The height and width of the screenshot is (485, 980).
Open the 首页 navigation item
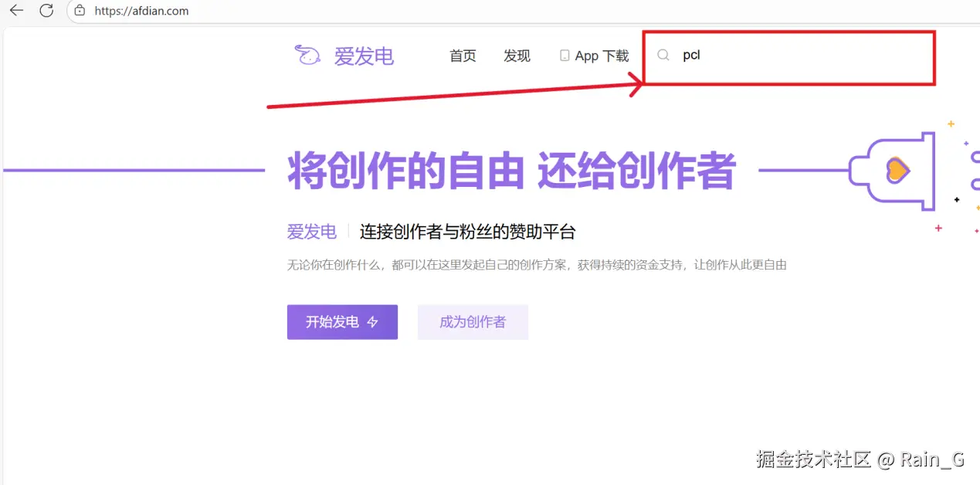click(463, 56)
